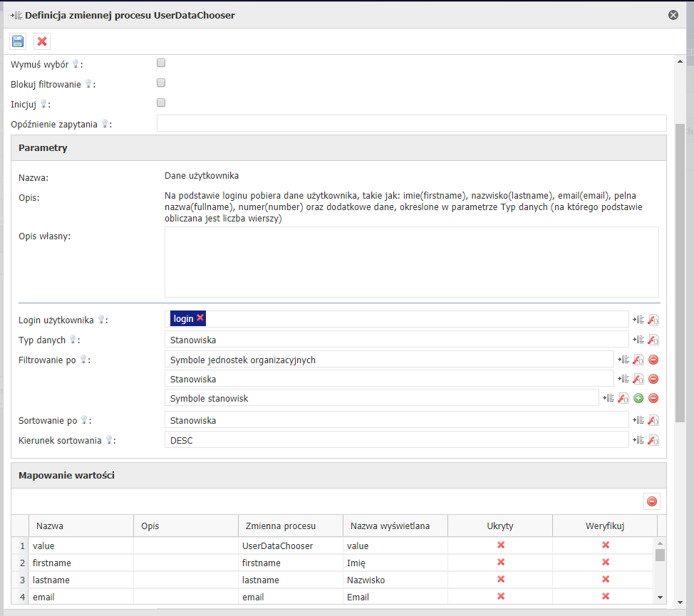The height and width of the screenshot is (616, 694).
Task: Enable the Wymuś wybór checkbox
Action: 161,63
